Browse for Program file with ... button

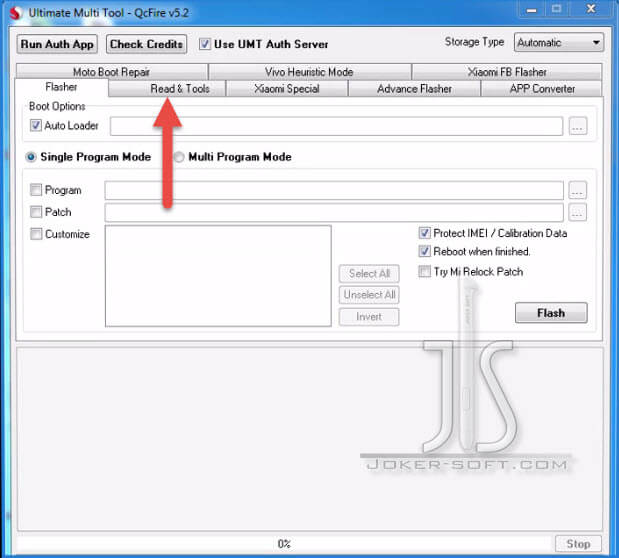pyautogui.click(x=578, y=190)
